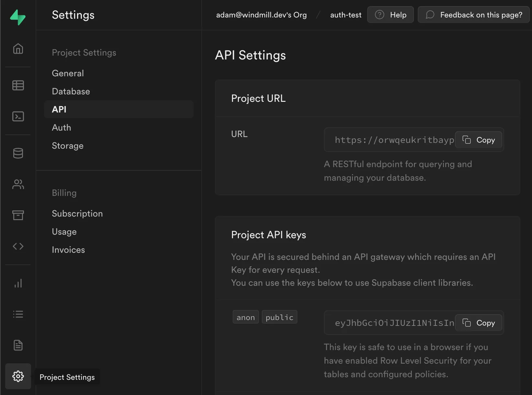Click the Project Settings gear icon

tap(18, 376)
